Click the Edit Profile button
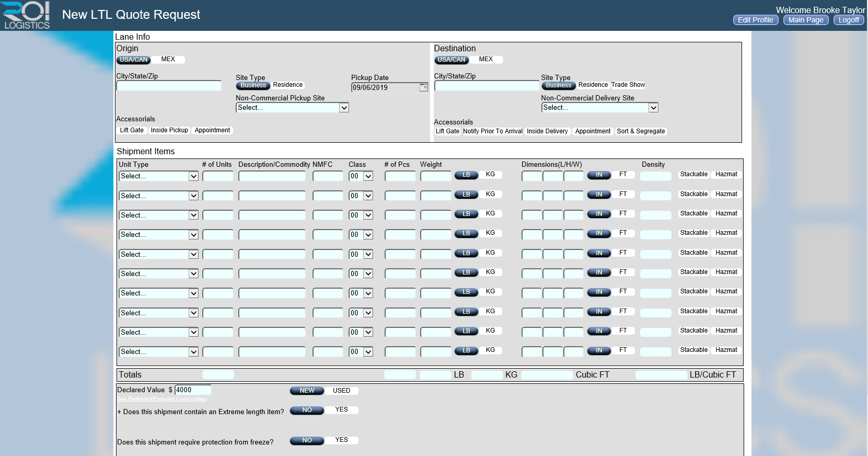This screenshot has height=456, width=868. 756,20
